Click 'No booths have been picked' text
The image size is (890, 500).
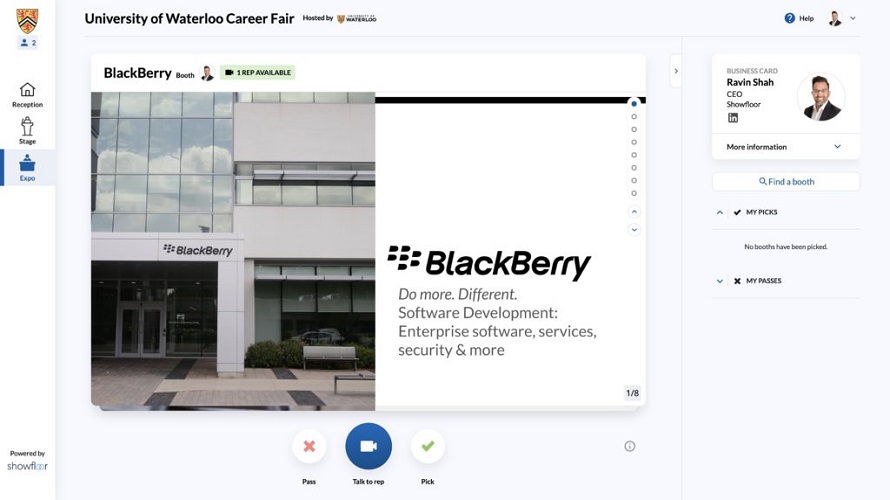pos(786,247)
